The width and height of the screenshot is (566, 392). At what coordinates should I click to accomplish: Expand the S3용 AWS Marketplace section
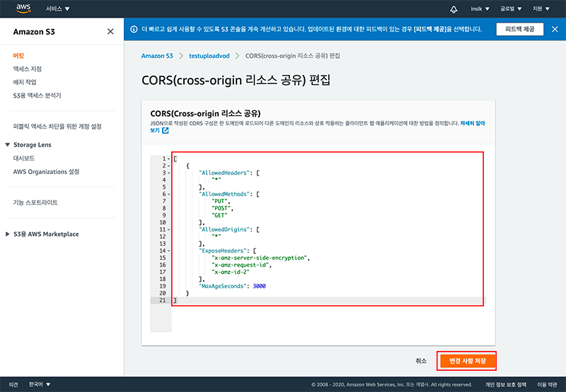[8, 234]
